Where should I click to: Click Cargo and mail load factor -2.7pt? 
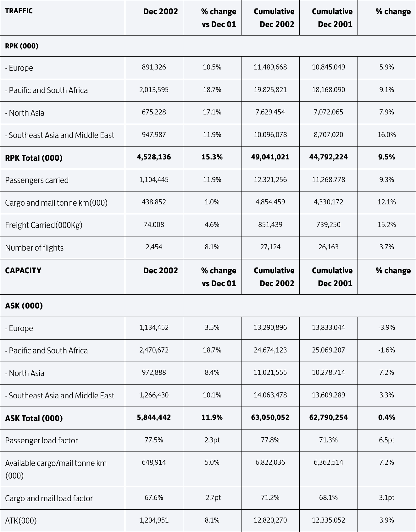[212, 498]
